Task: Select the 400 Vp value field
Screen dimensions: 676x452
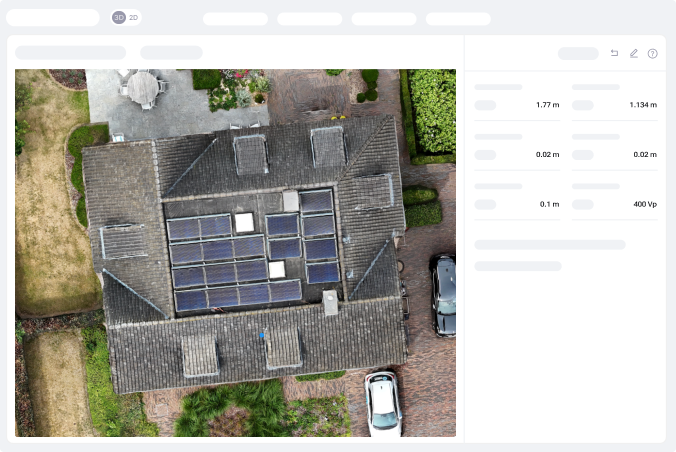Action: (x=644, y=204)
